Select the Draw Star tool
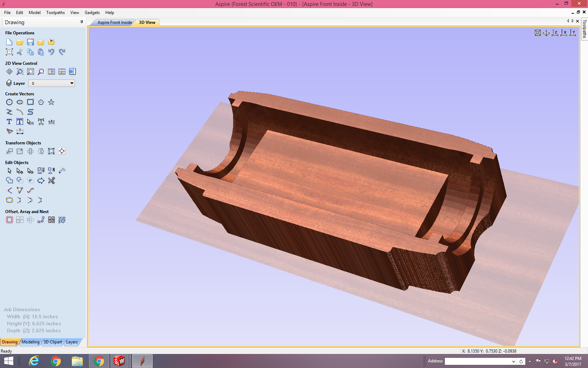This screenshot has width=588, height=368. (x=51, y=102)
